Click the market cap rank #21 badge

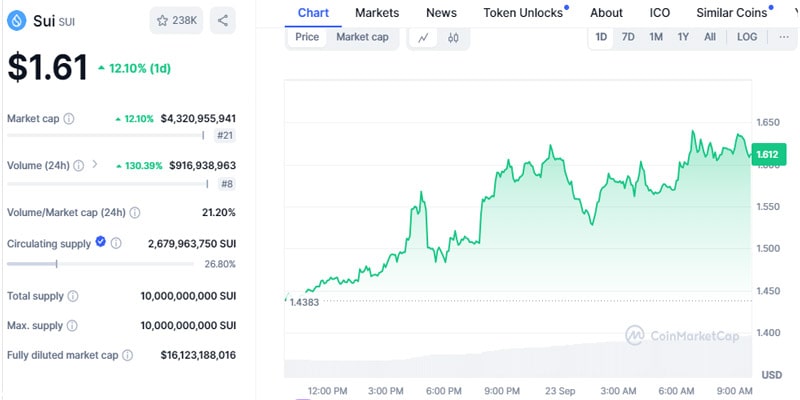click(x=225, y=136)
